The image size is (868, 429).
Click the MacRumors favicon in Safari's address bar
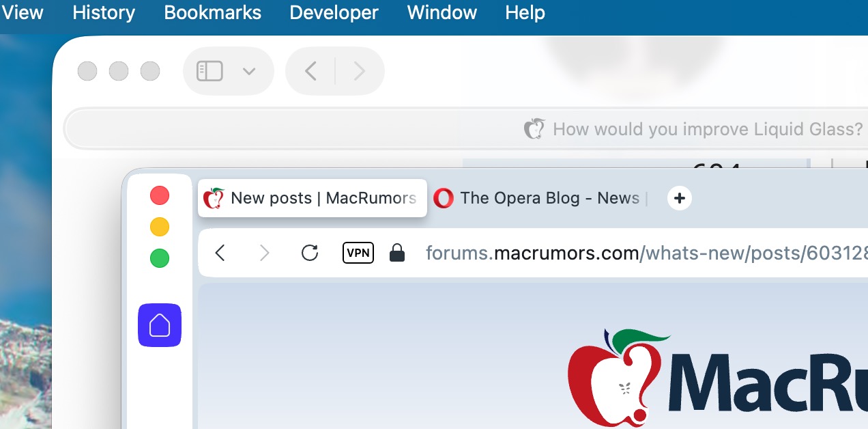coord(534,128)
